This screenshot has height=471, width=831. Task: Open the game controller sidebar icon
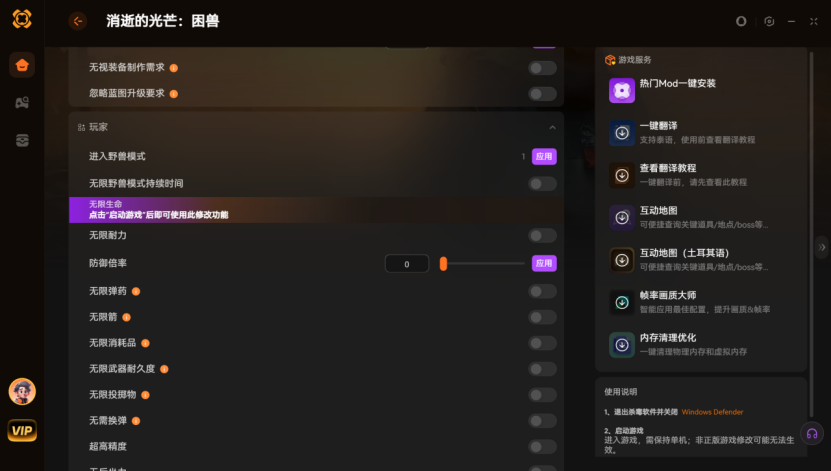click(x=22, y=103)
